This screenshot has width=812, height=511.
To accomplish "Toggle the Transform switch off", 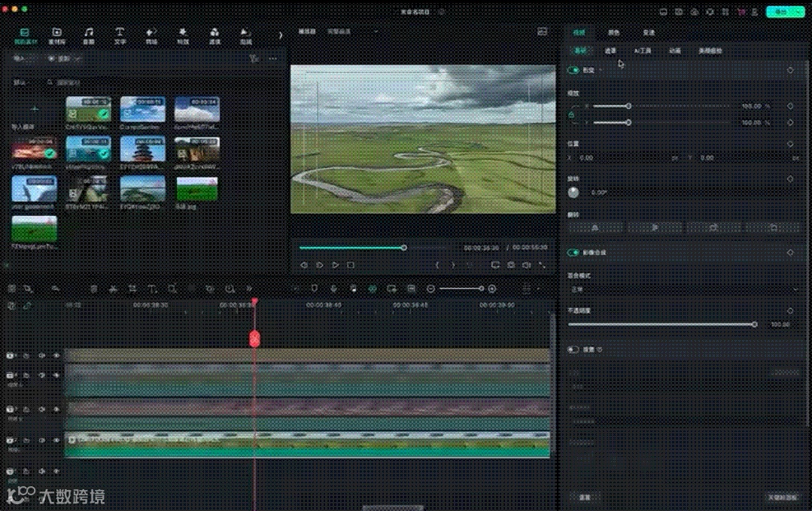I will tap(573, 70).
